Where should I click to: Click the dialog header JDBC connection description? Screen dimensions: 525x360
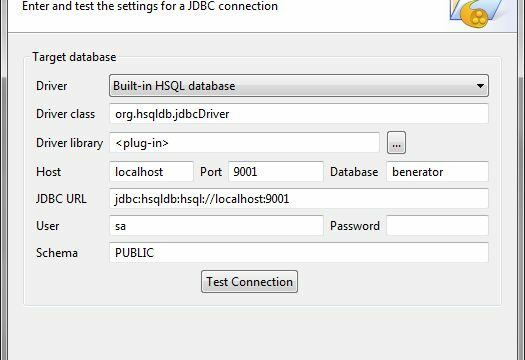[x=150, y=6]
